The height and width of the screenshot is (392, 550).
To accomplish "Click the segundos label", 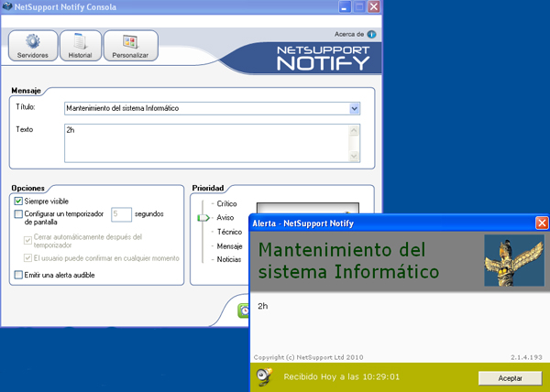I will (x=149, y=214).
